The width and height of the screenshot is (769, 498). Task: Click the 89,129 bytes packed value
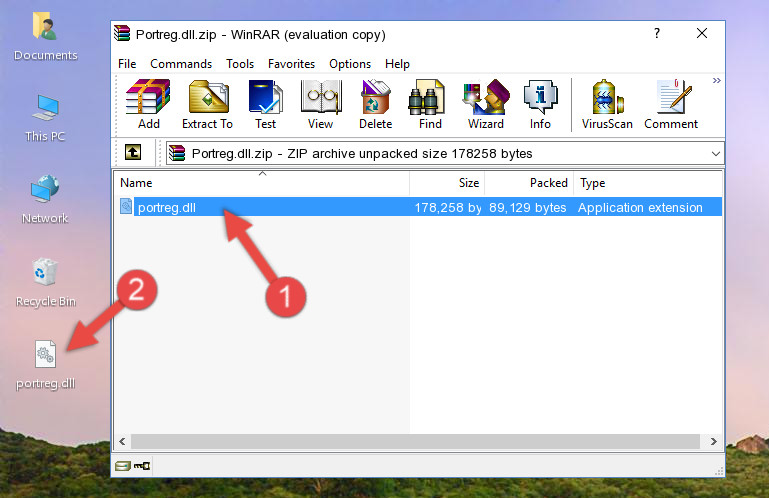(527, 208)
